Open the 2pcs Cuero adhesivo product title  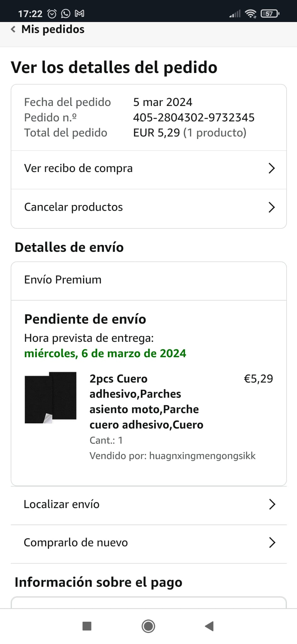(146, 402)
